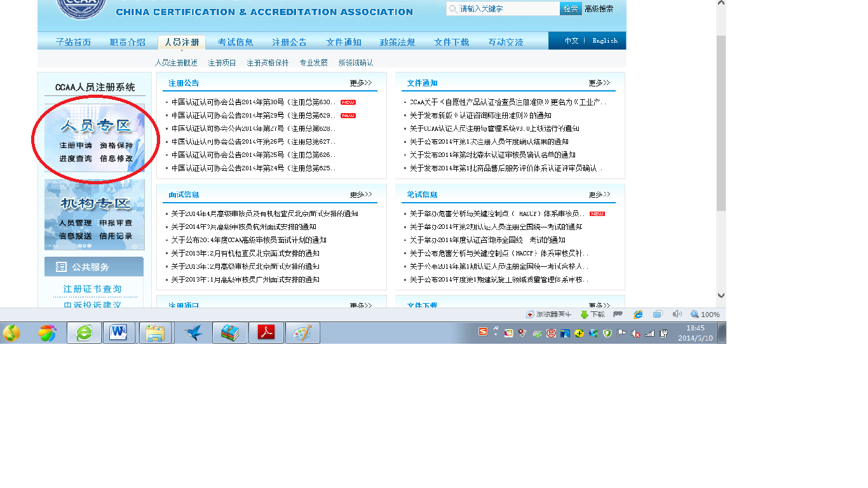Viewport: 868px width, 488px height.
Task: Open the 子站首页 nav item
Action: click(73, 42)
